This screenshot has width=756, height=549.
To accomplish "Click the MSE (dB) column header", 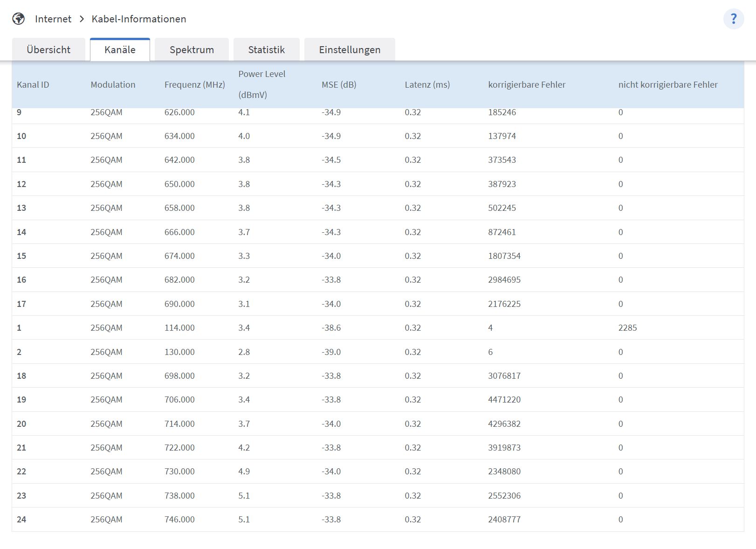I will 339,85.
